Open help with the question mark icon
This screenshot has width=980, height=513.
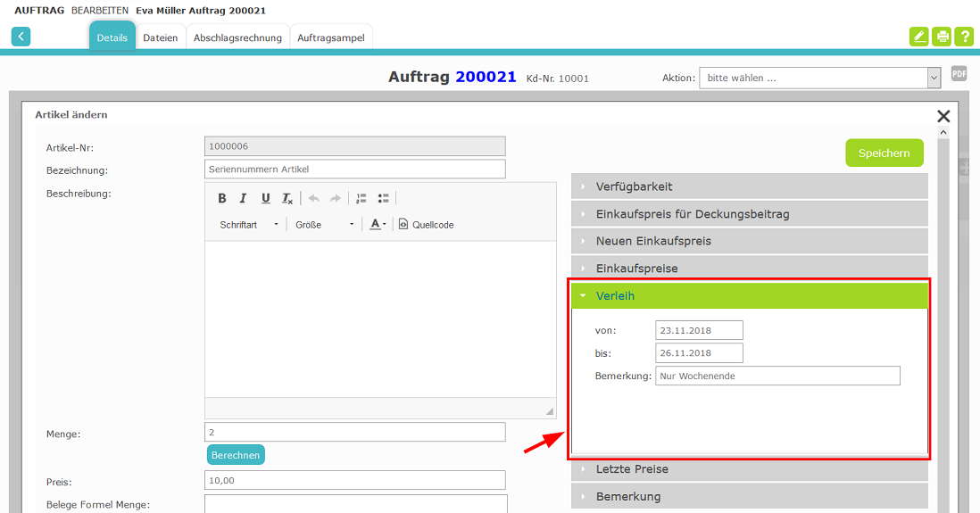964,37
